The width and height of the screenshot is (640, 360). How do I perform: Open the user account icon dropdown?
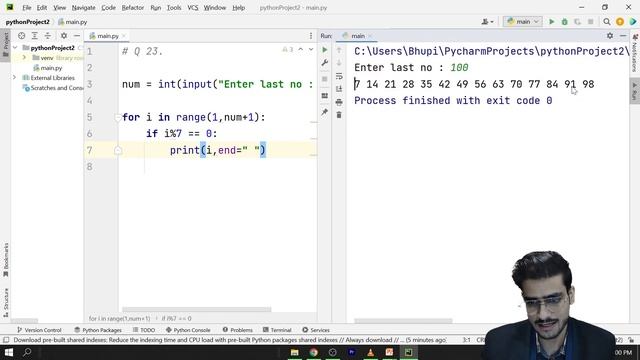(487, 22)
